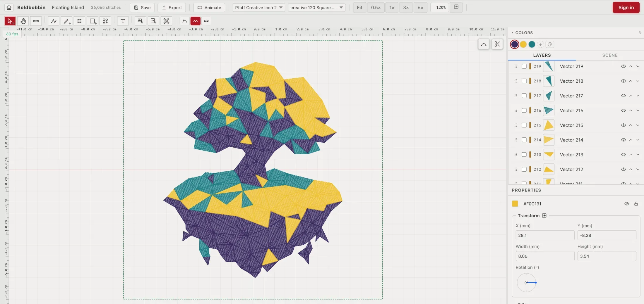Click the Rotation dial control
Viewport: 644px width, 304px height.
(x=526, y=283)
